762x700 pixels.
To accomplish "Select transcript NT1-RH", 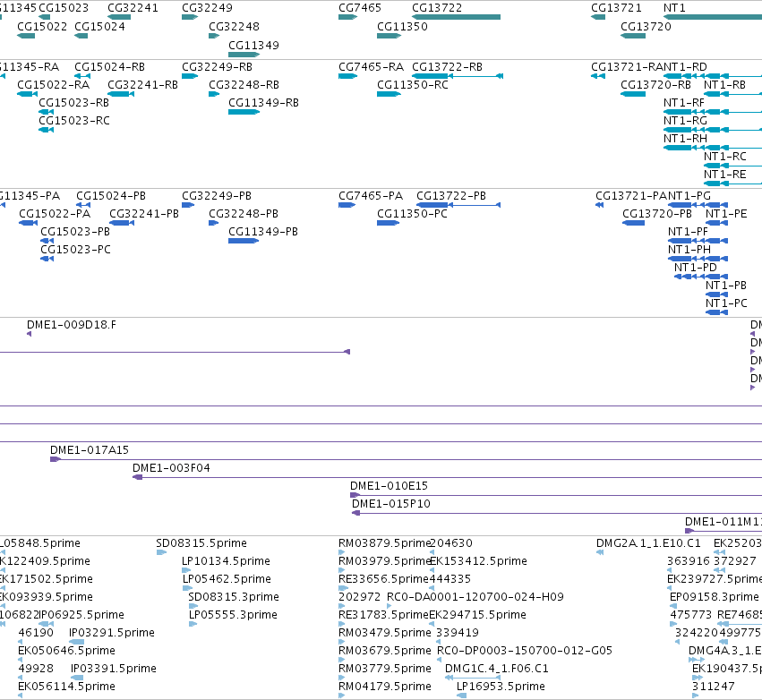I will click(685, 139).
